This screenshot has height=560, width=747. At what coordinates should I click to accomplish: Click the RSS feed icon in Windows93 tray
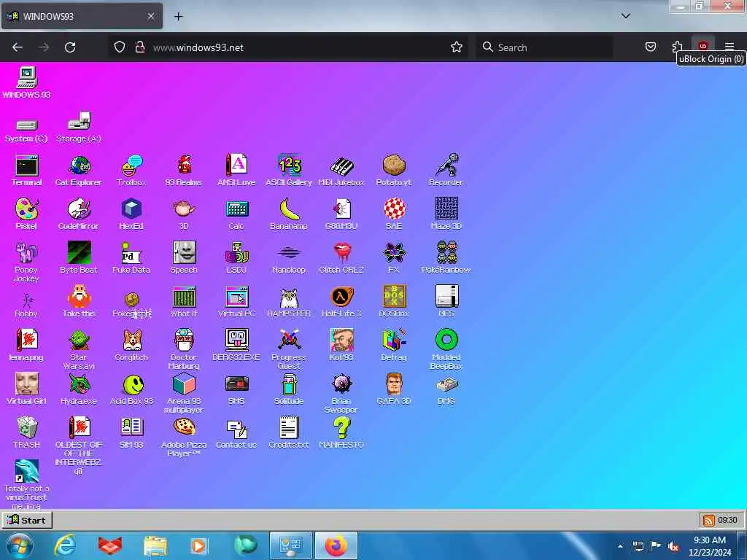(x=708, y=520)
